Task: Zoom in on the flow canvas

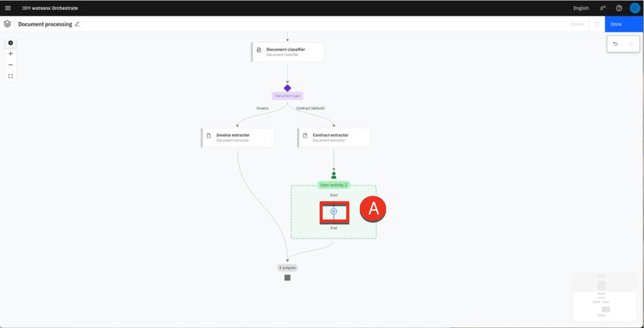Action: point(11,54)
